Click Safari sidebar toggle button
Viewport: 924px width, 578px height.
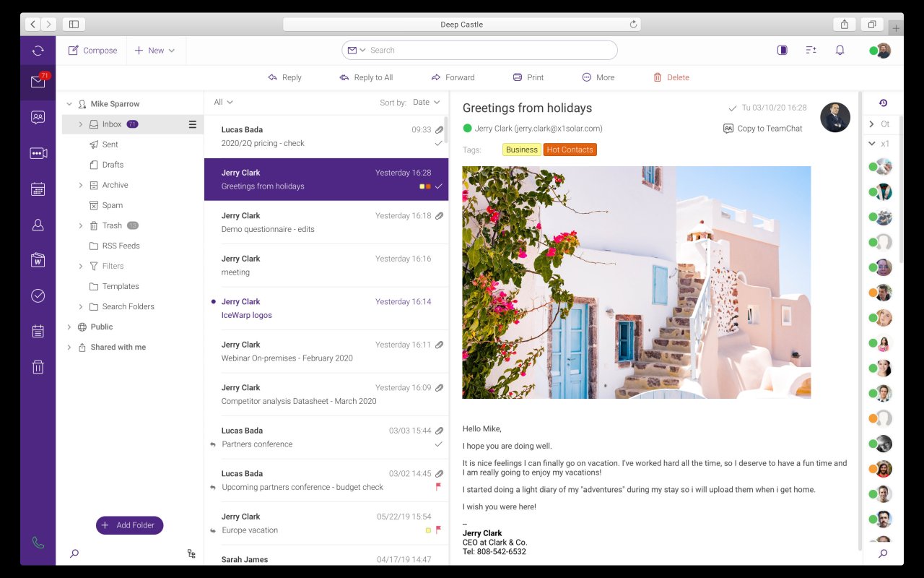74,24
